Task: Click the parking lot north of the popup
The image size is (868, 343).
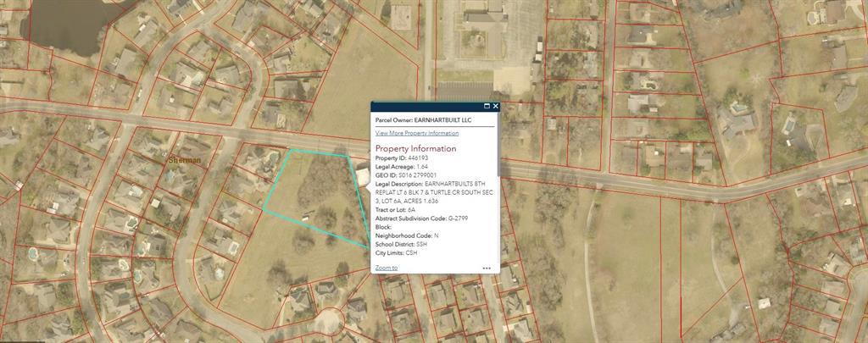Action: point(465,87)
